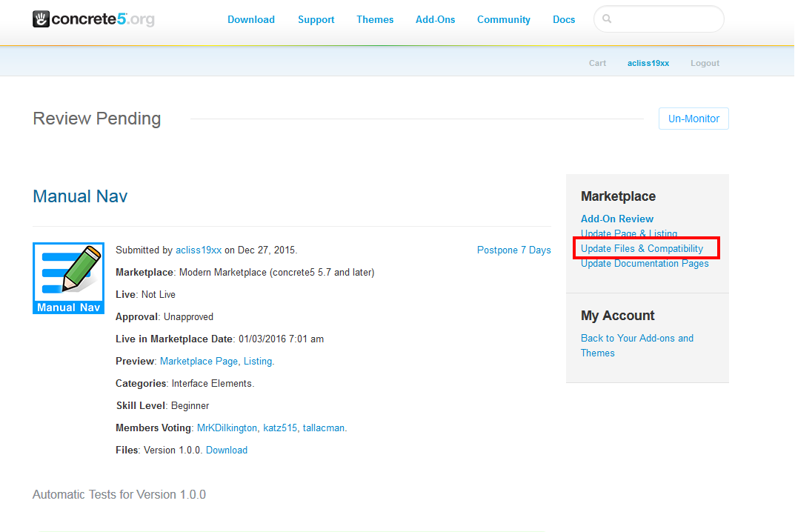Screen dimensions: 795x532
Task: Click the Marketplace sidebar heading
Action: click(618, 196)
